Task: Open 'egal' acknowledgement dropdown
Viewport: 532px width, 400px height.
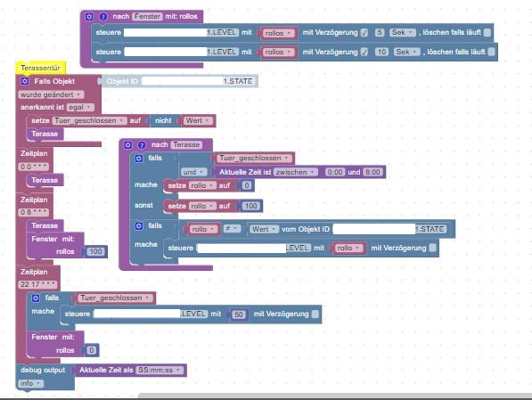Action: click(80, 107)
